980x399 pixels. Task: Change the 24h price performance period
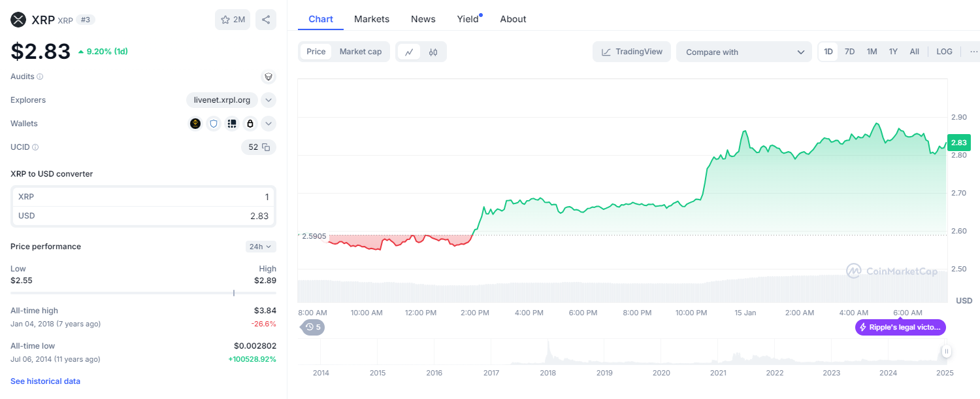[261, 247]
